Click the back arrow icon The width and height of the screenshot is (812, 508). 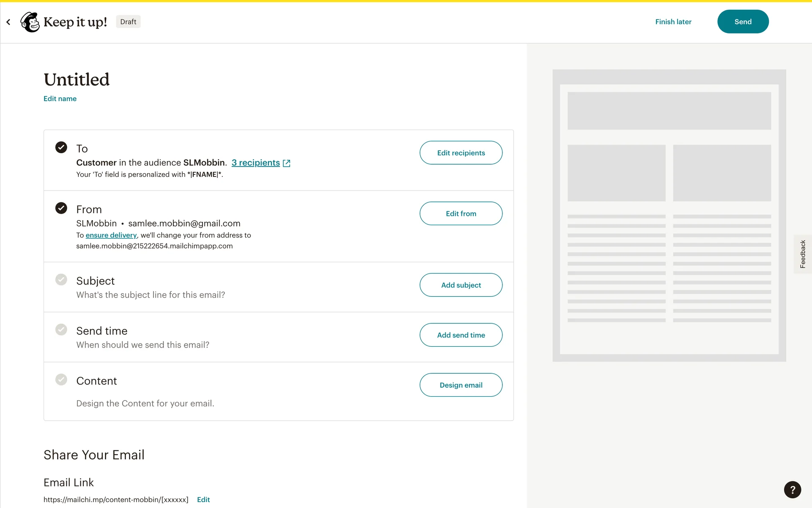pyautogui.click(x=8, y=22)
